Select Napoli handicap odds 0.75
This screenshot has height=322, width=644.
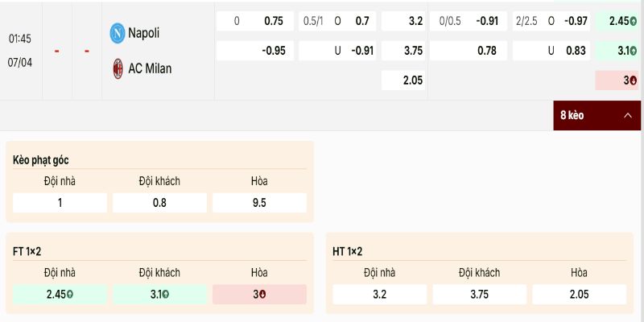tap(273, 21)
